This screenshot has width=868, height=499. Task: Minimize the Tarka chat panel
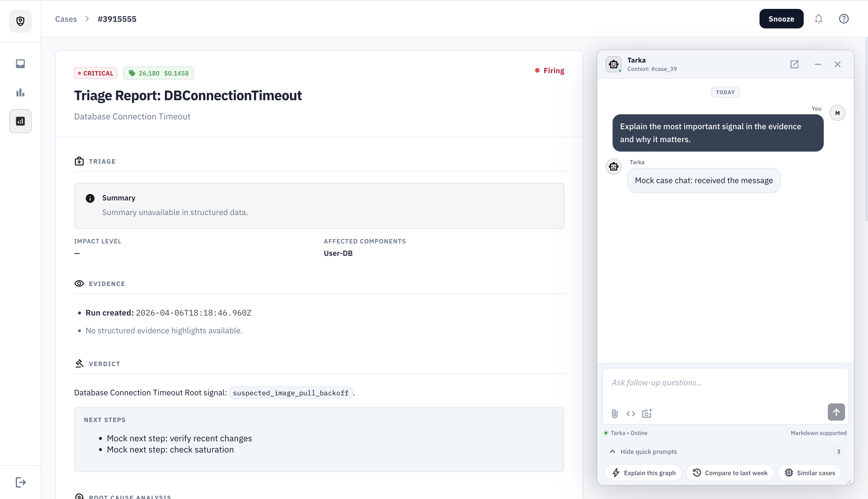[818, 64]
